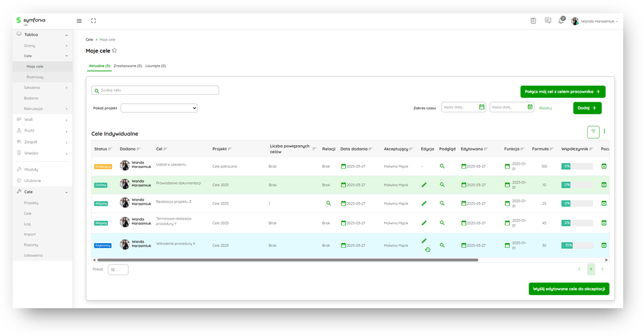Open the three-dot table options menu
Screen dimensions: 644x336
604,131
